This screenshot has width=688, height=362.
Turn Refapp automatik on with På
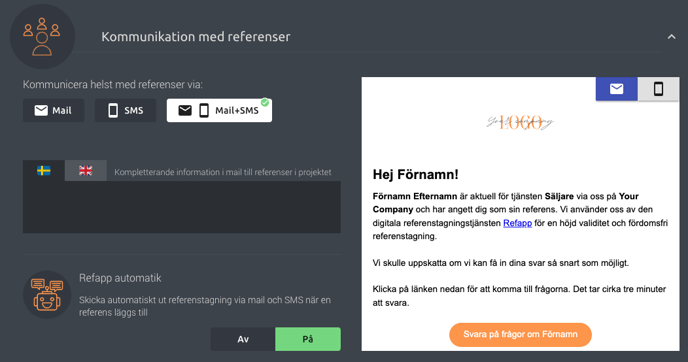308,339
